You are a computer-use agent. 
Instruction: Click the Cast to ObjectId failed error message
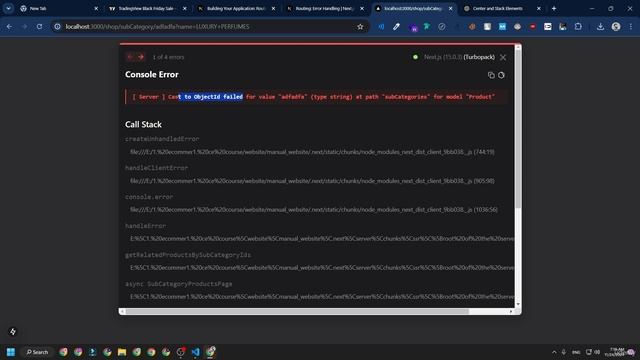point(313,97)
